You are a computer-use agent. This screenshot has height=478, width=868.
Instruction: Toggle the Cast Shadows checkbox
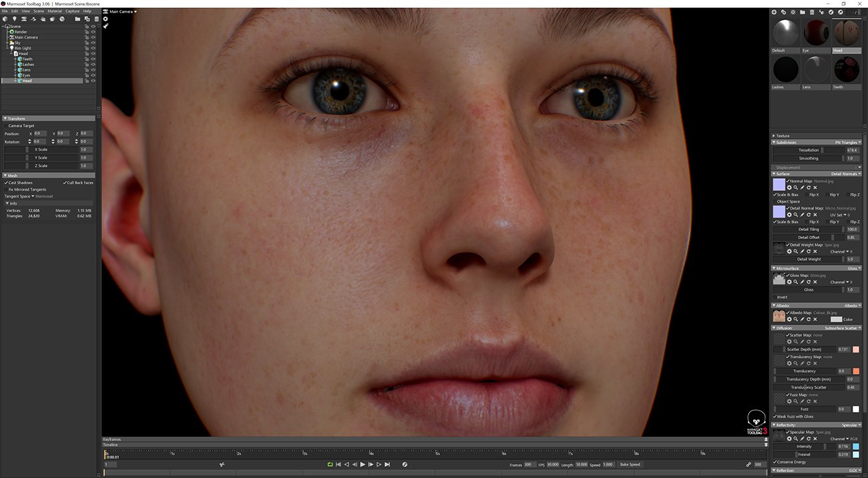pyautogui.click(x=5, y=182)
